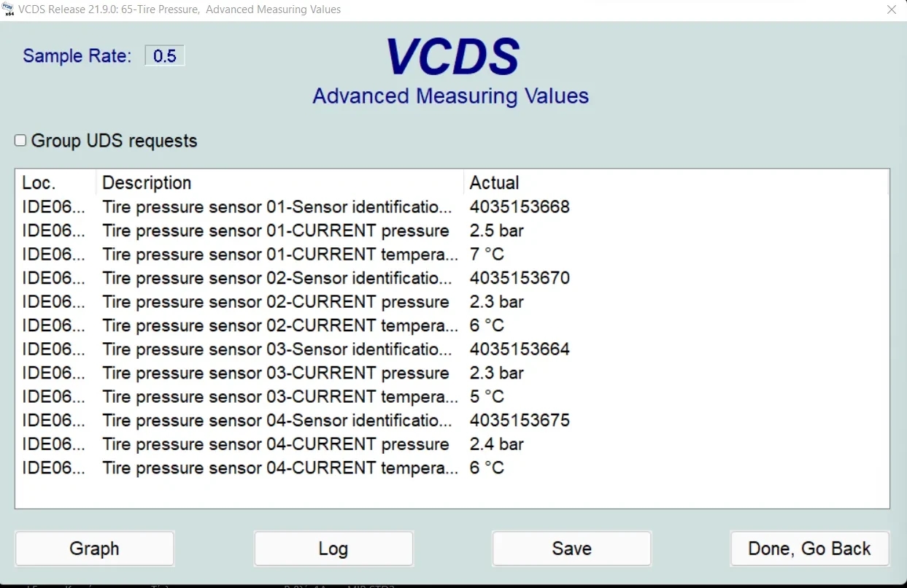Close the VCDS window
Viewport: 907px width, 588px height.
892,9
